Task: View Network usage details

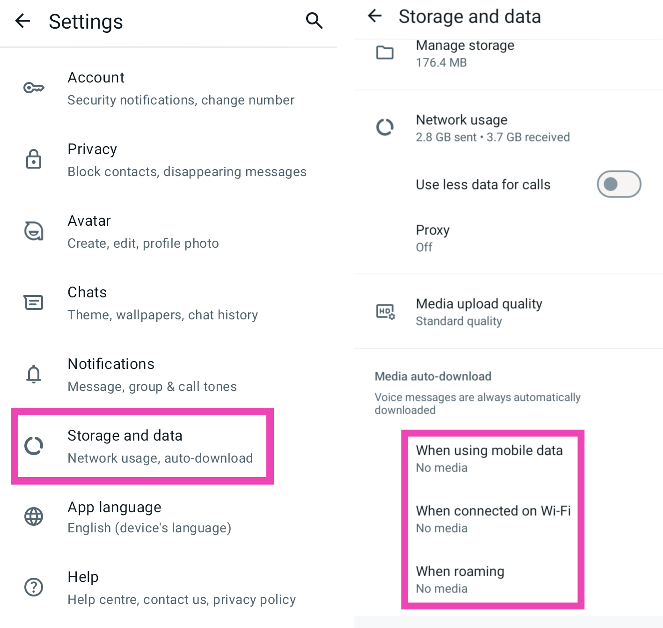Action: coord(492,128)
